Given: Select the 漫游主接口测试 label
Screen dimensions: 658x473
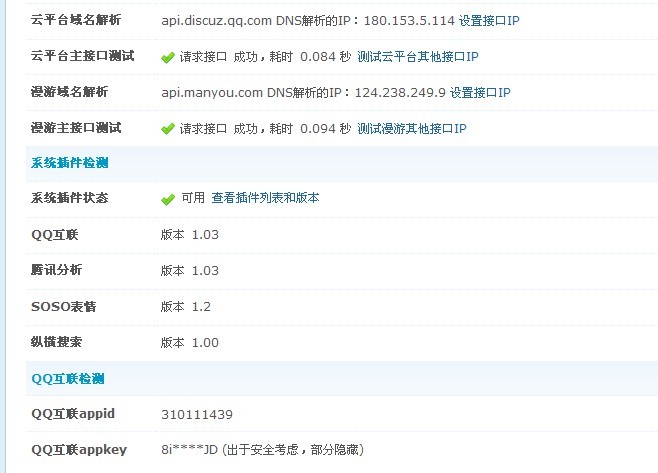Looking at the screenshot, I should click(x=76, y=128).
